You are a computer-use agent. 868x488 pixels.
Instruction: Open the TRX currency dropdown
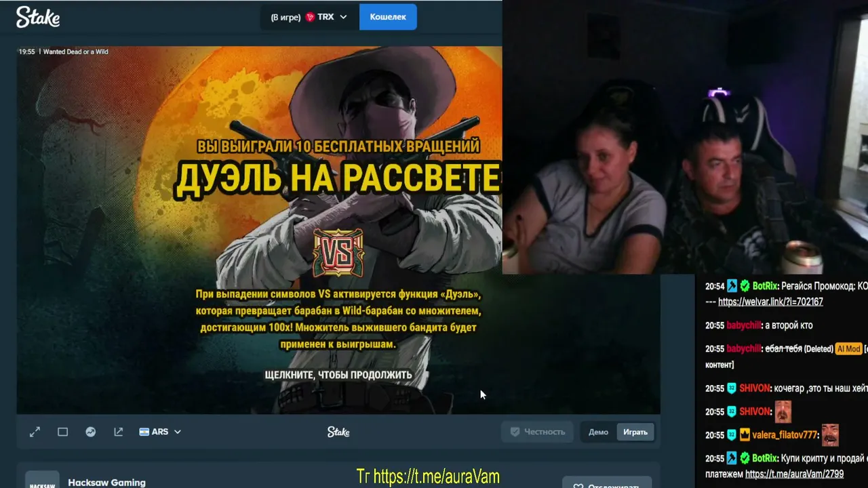click(309, 17)
